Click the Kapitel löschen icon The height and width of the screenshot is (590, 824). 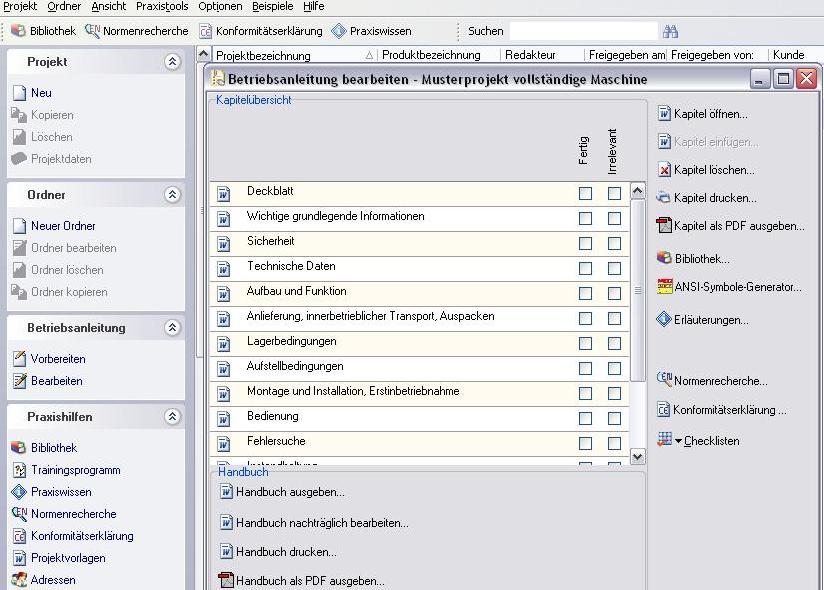[665, 170]
